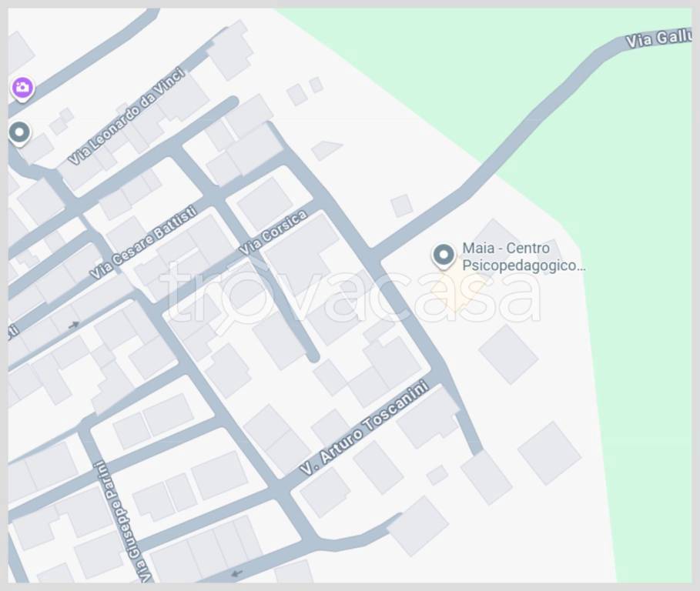700x591 pixels.
Task: Select the Maia Centro Psicopedagogico map pin
Action: click(x=444, y=256)
